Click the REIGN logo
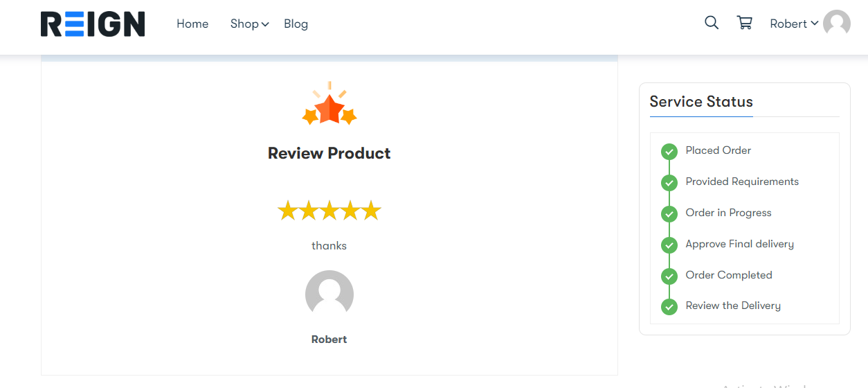Image resolution: width=868 pixels, height=388 pixels. pyautogui.click(x=93, y=24)
